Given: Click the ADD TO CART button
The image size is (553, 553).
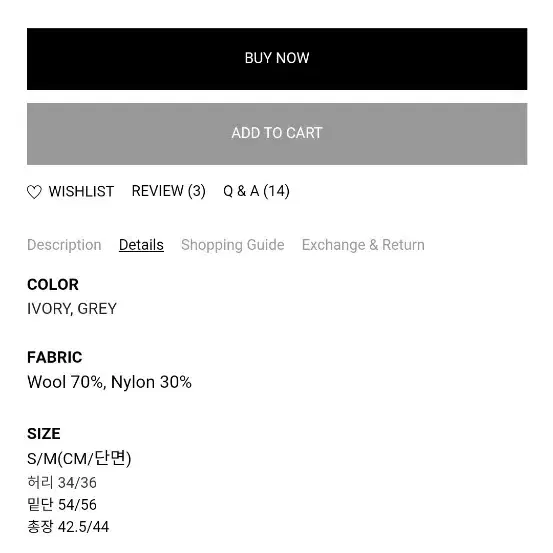Looking at the screenshot, I should (277, 134).
